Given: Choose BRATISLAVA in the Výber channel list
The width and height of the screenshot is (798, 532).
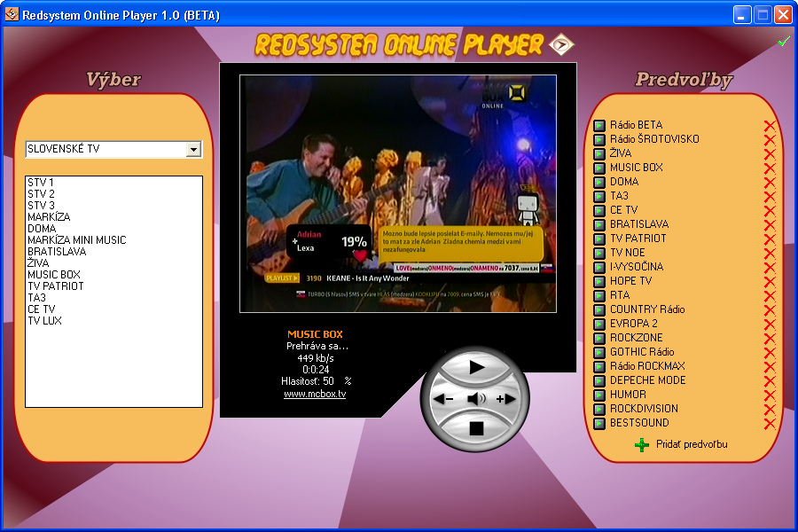Looking at the screenshot, I should pyautogui.click(x=57, y=252).
